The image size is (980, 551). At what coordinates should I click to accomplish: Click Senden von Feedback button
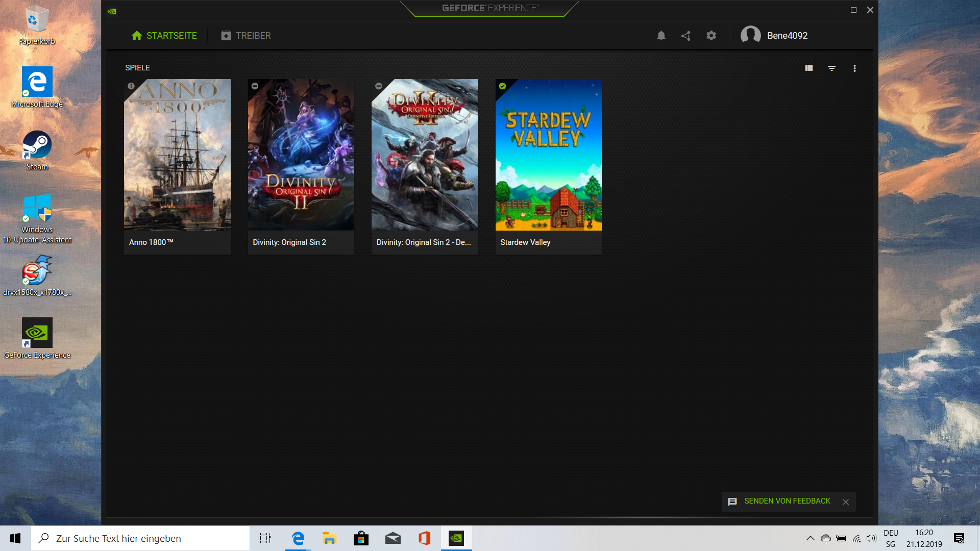(x=787, y=502)
